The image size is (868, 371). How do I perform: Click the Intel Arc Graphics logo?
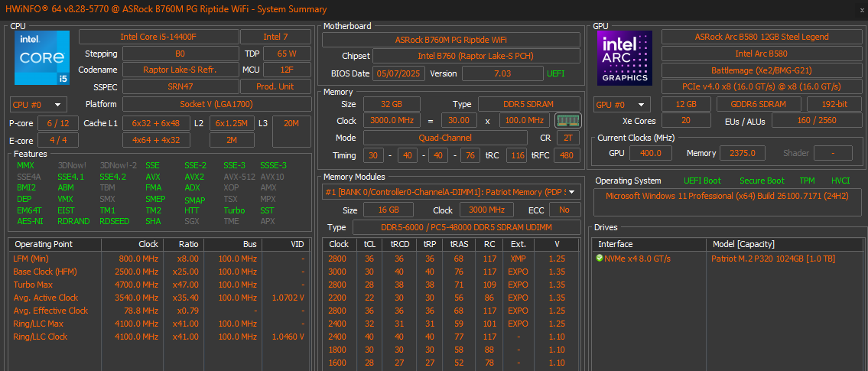click(624, 57)
